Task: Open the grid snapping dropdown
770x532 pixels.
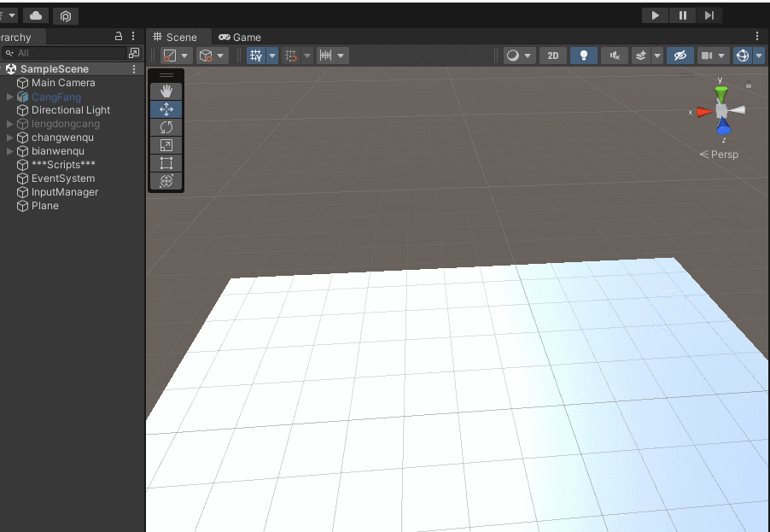Action: (x=307, y=56)
